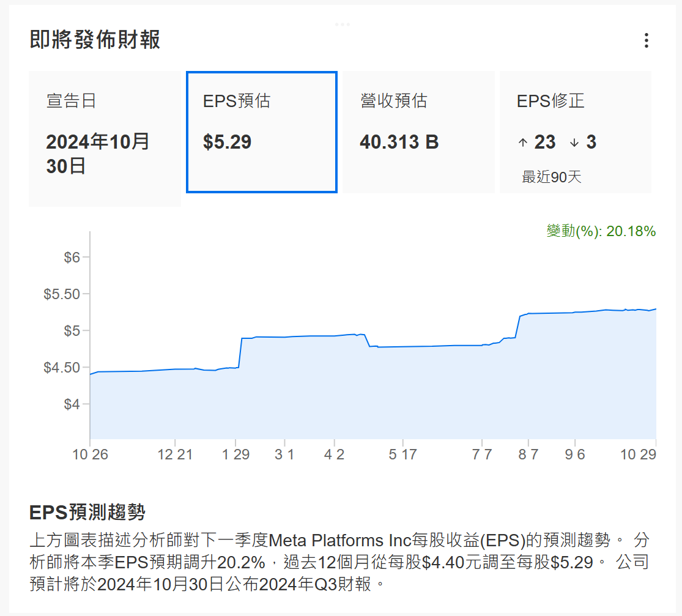Click the 即將發佈財報 widget title
Image resolution: width=682 pixels, height=616 pixels.
coord(95,40)
